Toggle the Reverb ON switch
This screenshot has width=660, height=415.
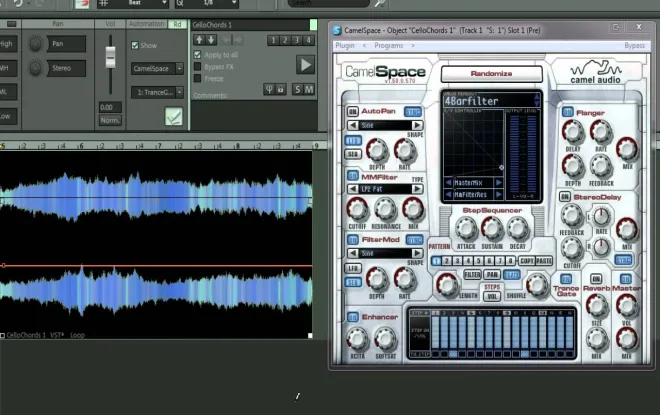point(596,279)
